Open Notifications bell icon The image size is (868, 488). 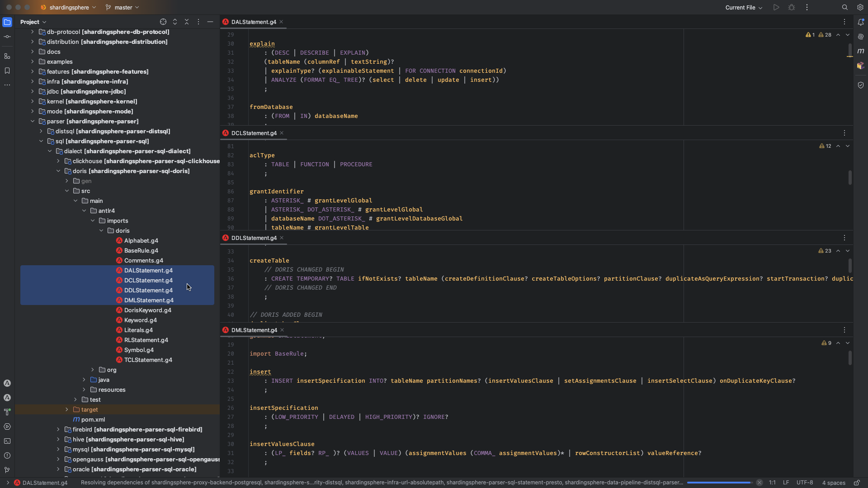pyautogui.click(x=861, y=22)
